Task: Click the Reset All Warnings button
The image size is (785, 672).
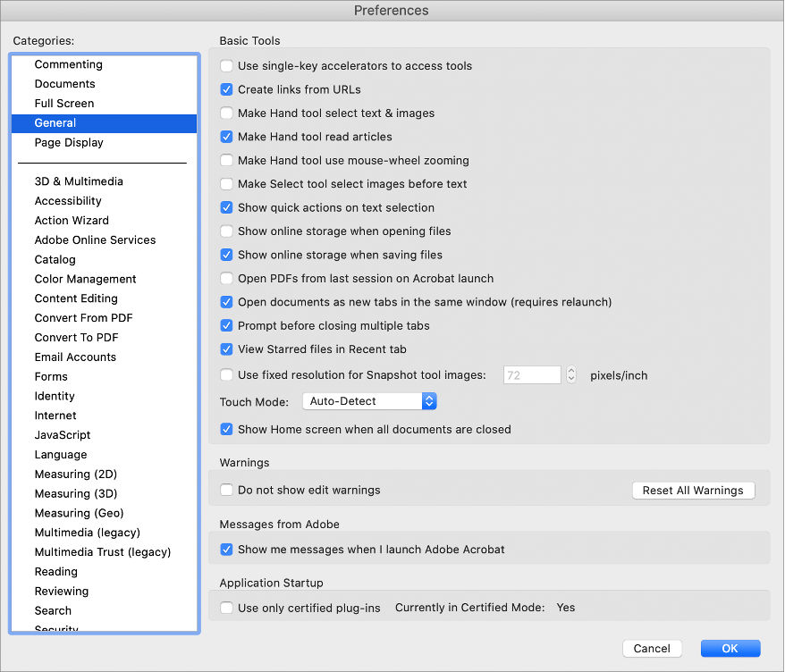Action: (693, 490)
